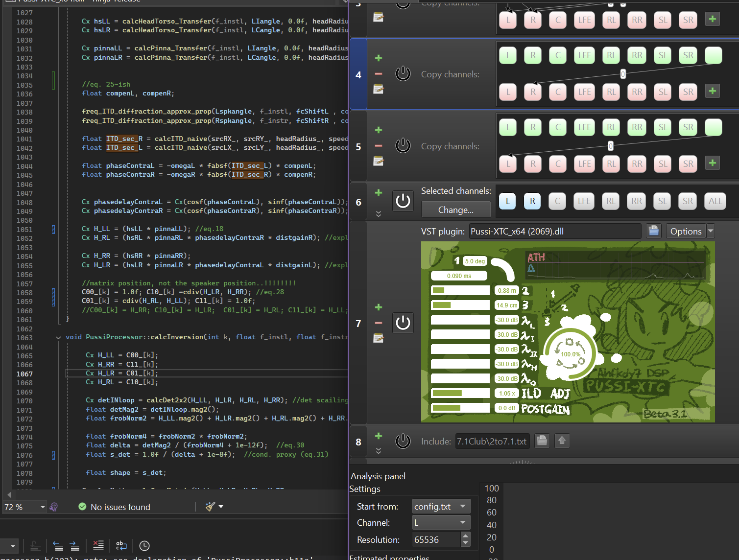This screenshot has width=739, height=560.
Task: Click the up-arrow icon beside the Include file
Action: (562, 441)
